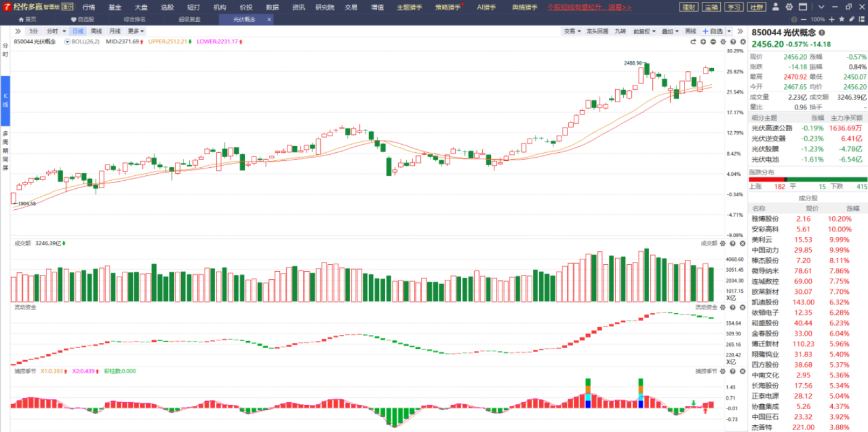The width and height of the screenshot is (868, 432).
Task: Switch chart period to 5分
Action: click(x=33, y=31)
